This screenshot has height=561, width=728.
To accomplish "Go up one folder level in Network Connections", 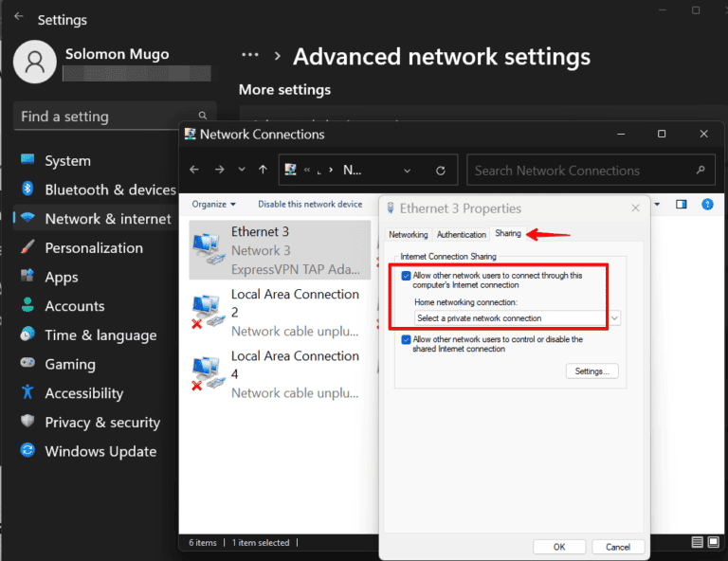I will tap(264, 171).
